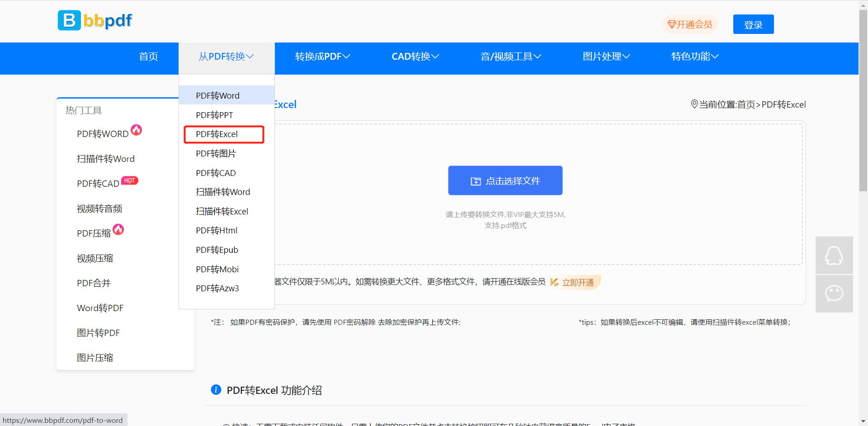Click the scrollbar down arrow

click(x=863, y=421)
